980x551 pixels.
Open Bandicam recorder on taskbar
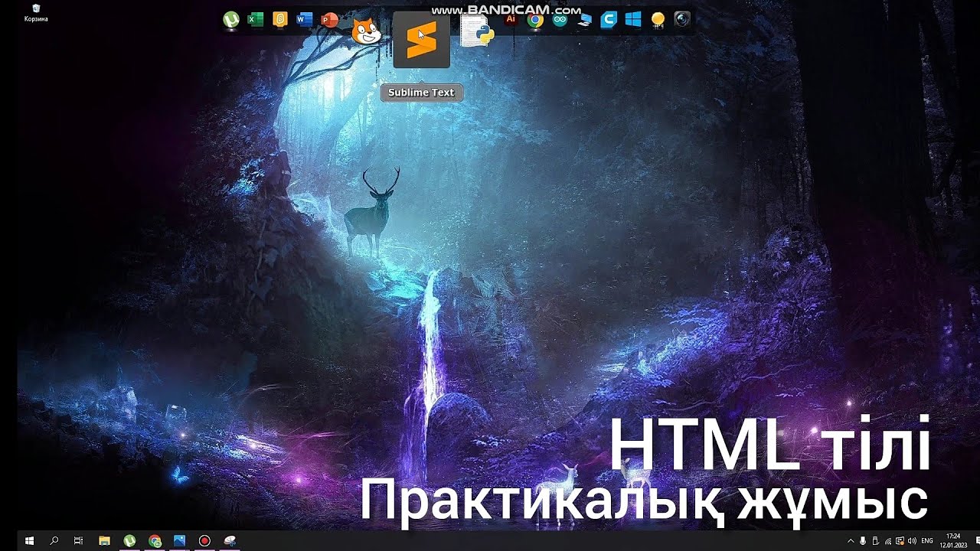click(204, 540)
